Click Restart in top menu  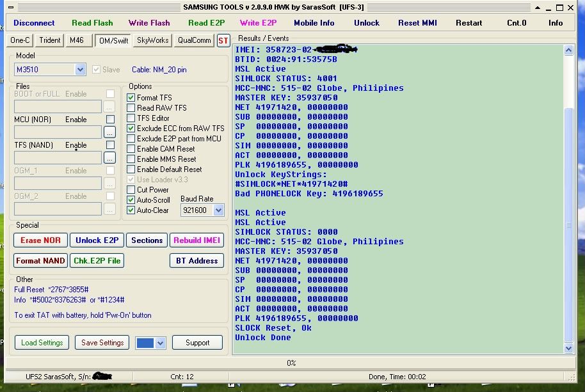click(x=469, y=23)
